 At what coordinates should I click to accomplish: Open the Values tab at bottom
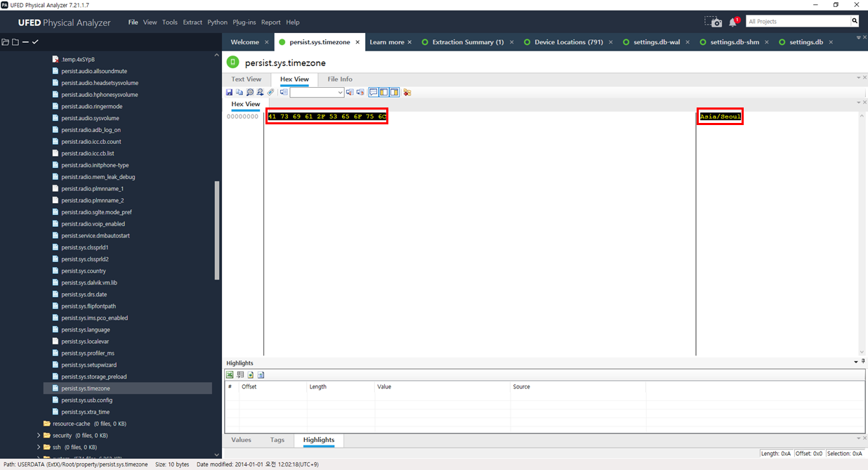241,440
